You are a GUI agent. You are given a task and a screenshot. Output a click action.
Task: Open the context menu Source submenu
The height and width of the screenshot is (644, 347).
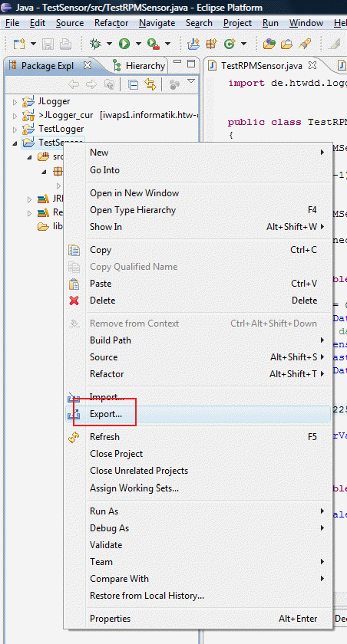tap(199, 357)
